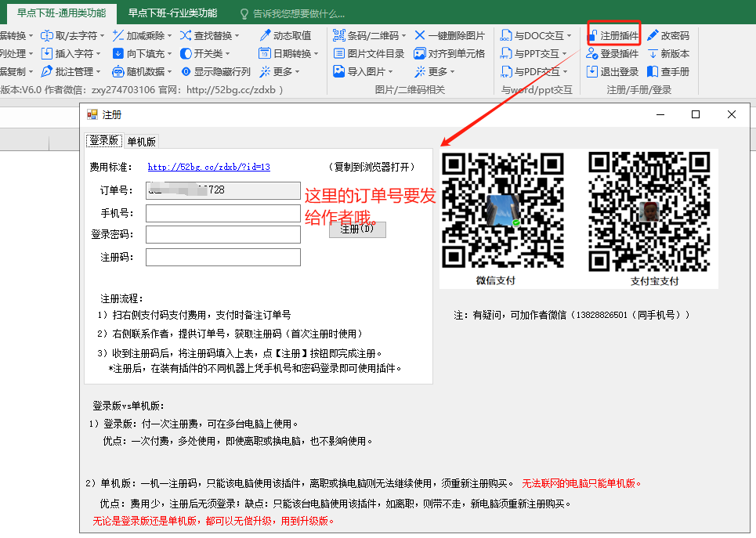Click the 支付宝支付 QR code
The image size is (756, 538).
(x=649, y=211)
